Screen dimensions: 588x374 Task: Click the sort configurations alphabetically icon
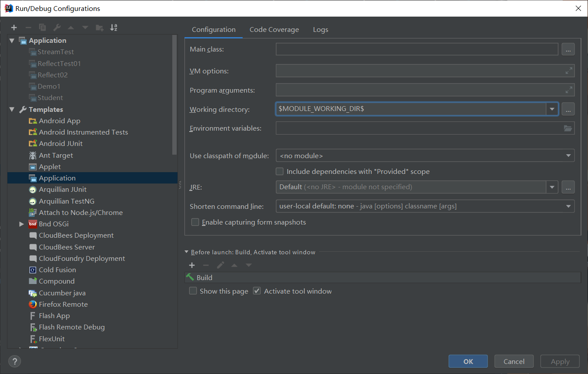[x=114, y=28]
